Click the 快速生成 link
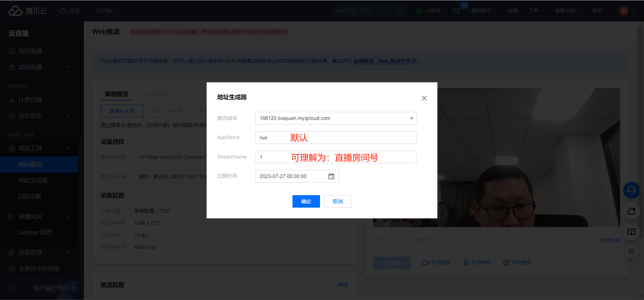The width and height of the screenshot is (644, 300). (610, 240)
